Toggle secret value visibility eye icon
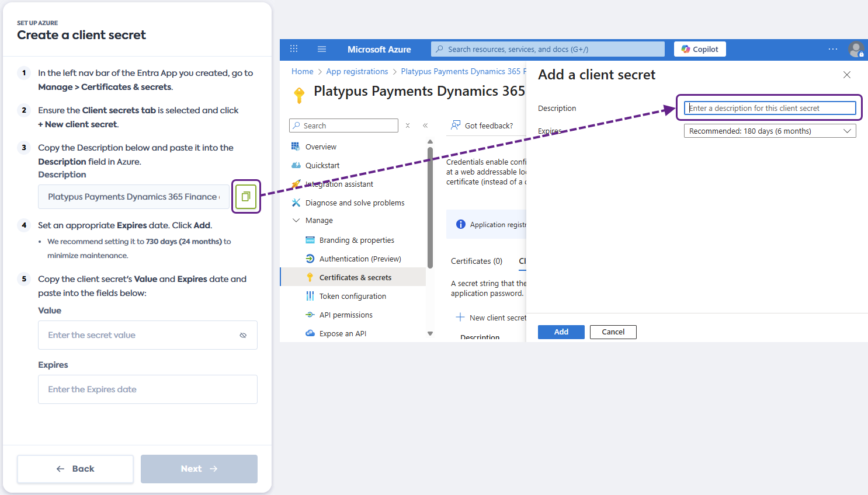 click(243, 335)
